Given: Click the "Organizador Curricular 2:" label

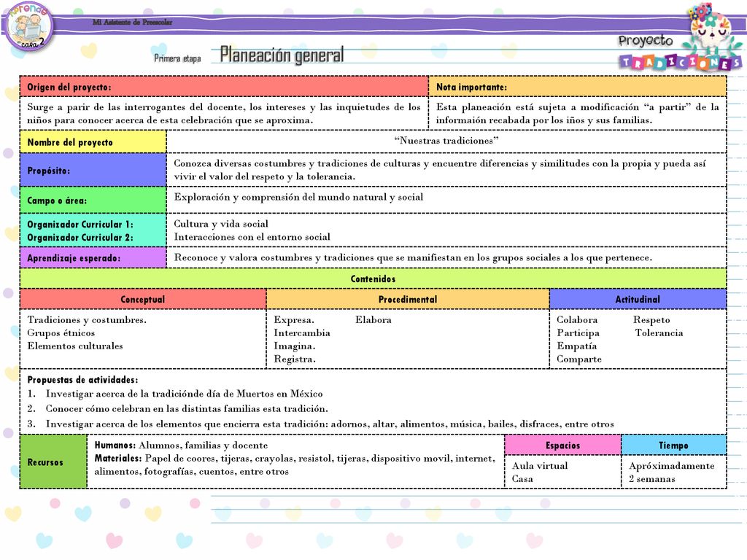Looking at the screenshot, I should pyautogui.click(x=80, y=237).
